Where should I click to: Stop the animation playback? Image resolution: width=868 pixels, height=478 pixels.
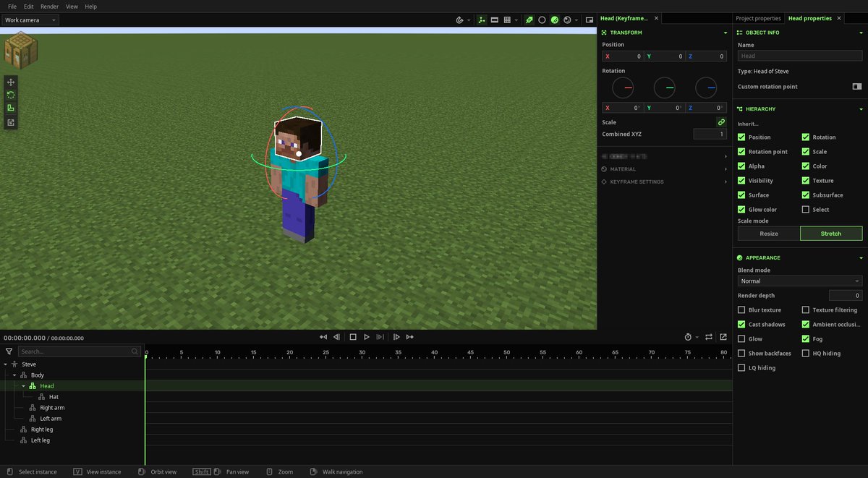click(x=353, y=337)
